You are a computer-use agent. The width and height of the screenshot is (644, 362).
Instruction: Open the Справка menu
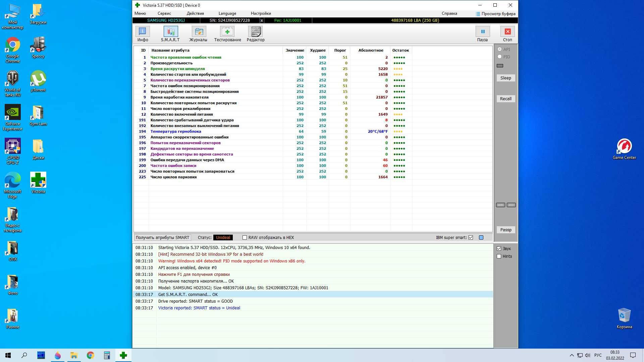(x=449, y=13)
